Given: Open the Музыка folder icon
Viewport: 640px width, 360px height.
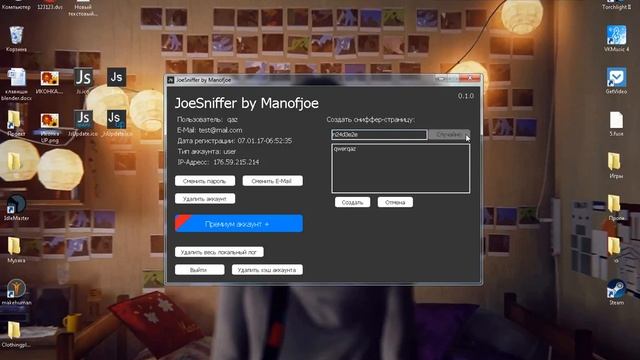Looking at the screenshot, I should coord(16,250).
